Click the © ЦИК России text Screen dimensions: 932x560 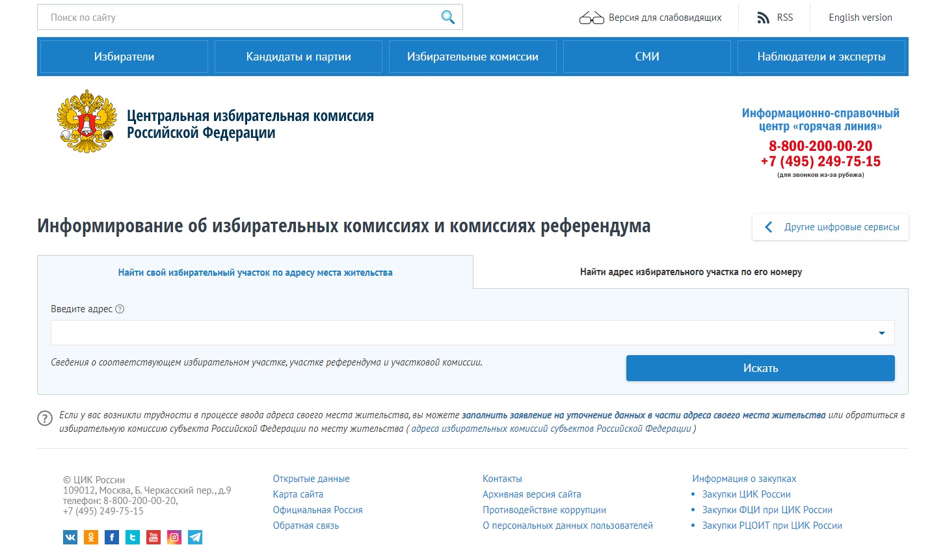[94, 480]
